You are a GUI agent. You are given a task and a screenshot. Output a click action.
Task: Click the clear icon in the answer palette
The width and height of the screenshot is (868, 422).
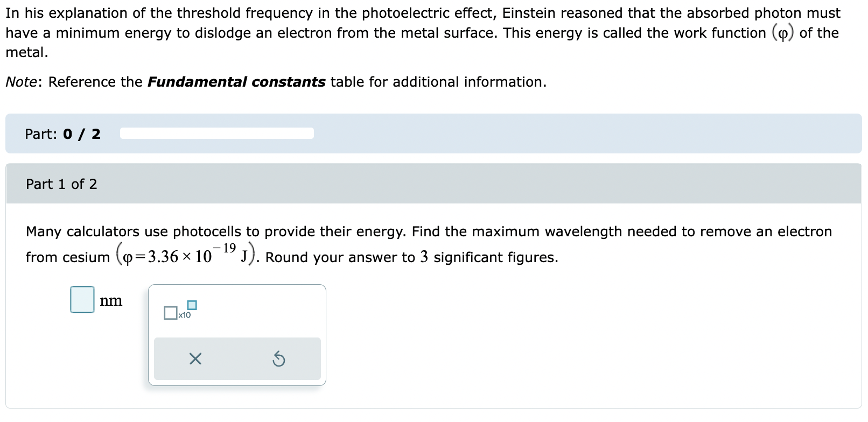(x=195, y=359)
